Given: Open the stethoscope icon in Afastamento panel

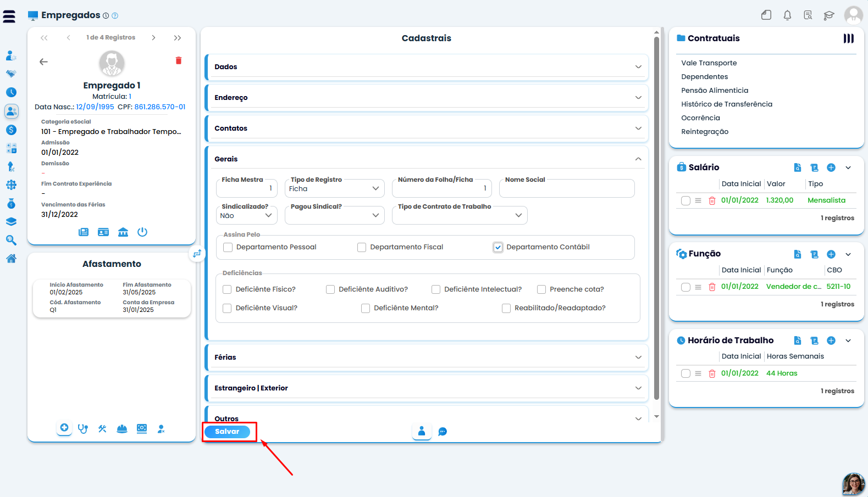Looking at the screenshot, I should point(83,429).
